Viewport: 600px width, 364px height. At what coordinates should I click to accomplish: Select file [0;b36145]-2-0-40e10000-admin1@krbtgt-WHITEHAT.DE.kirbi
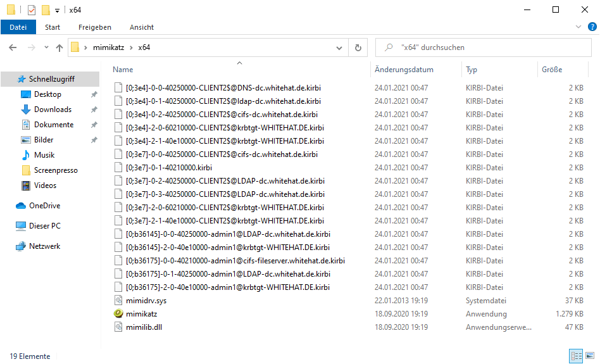point(228,248)
